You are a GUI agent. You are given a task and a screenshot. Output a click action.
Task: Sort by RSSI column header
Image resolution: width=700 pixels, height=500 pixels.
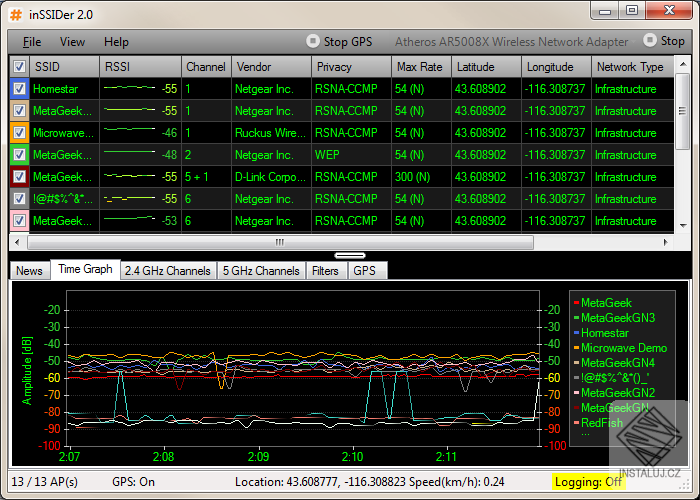tap(141, 67)
